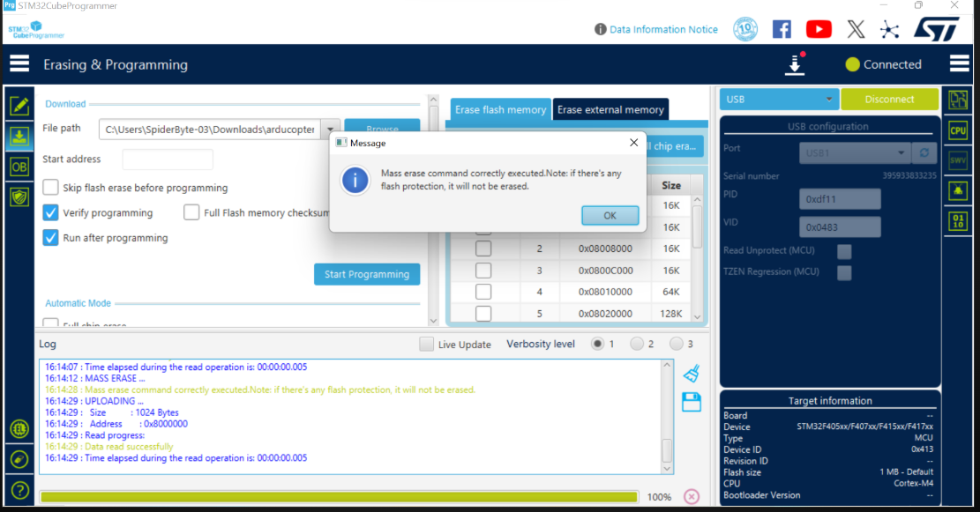
Task: Toggle the Live Update checkbox
Action: coord(427,345)
